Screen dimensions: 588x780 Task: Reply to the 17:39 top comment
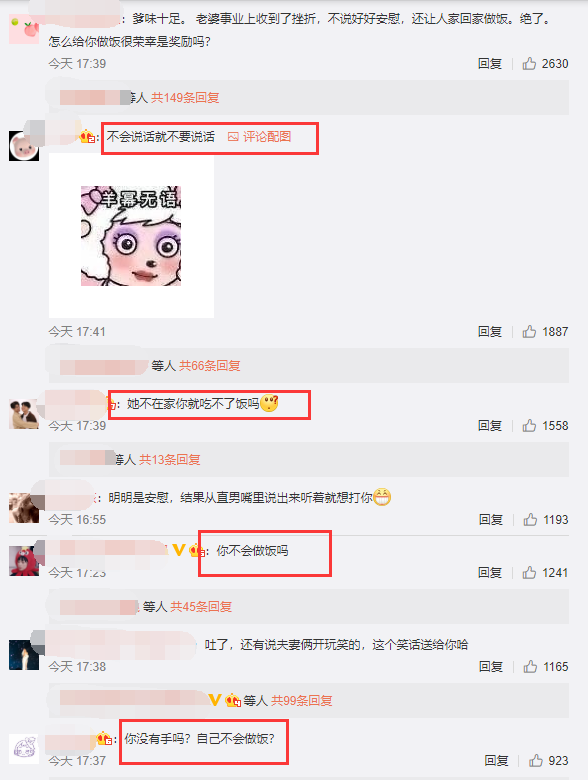point(490,64)
